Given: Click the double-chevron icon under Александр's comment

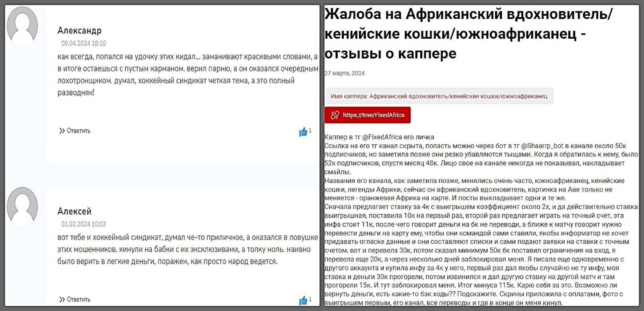Looking at the screenshot, I should point(62,131).
